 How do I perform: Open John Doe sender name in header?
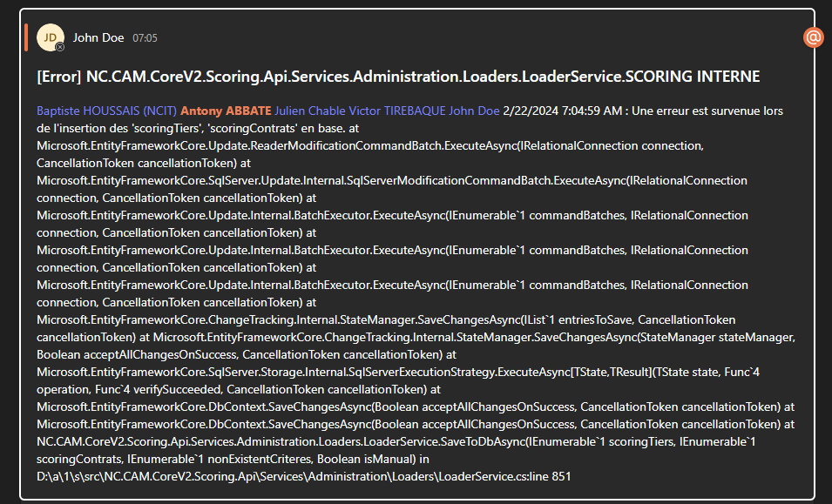(x=98, y=37)
